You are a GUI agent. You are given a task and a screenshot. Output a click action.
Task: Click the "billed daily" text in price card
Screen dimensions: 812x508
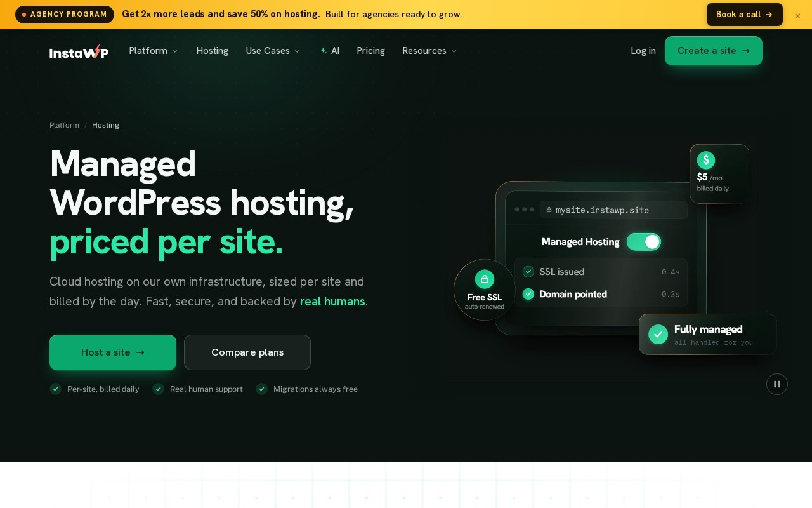tap(712, 189)
